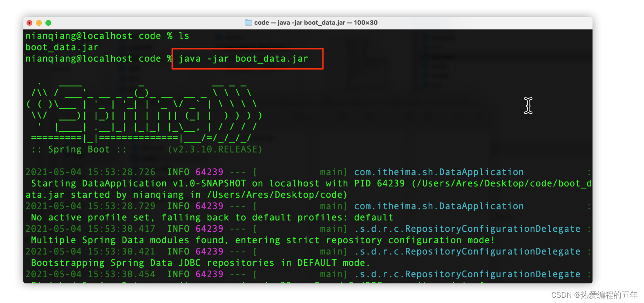
Task: Click the timestamp '2021-05-04 15:53:30.454'
Action: coord(90,274)
